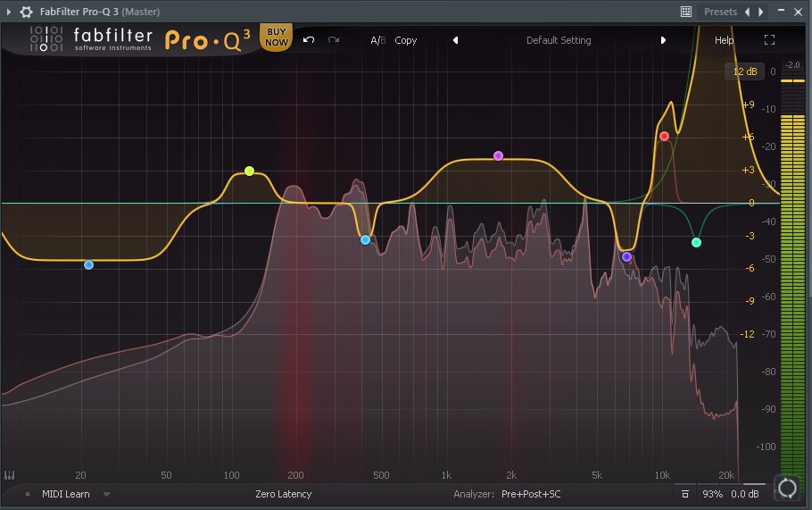Adjust the 93% scale value
This screenshot has width=812, height=510.
tap(712, 494)
